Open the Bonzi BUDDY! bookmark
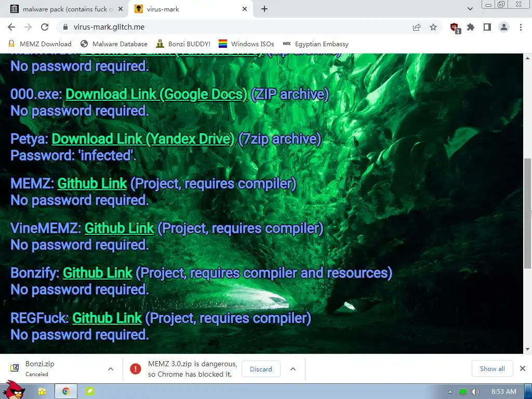Screen dimensions: 532x399 click(183, 44)
